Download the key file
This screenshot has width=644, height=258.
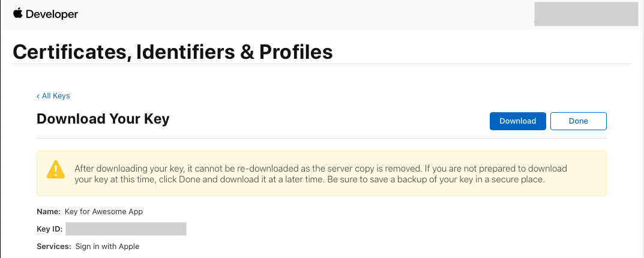click(517, 121)
